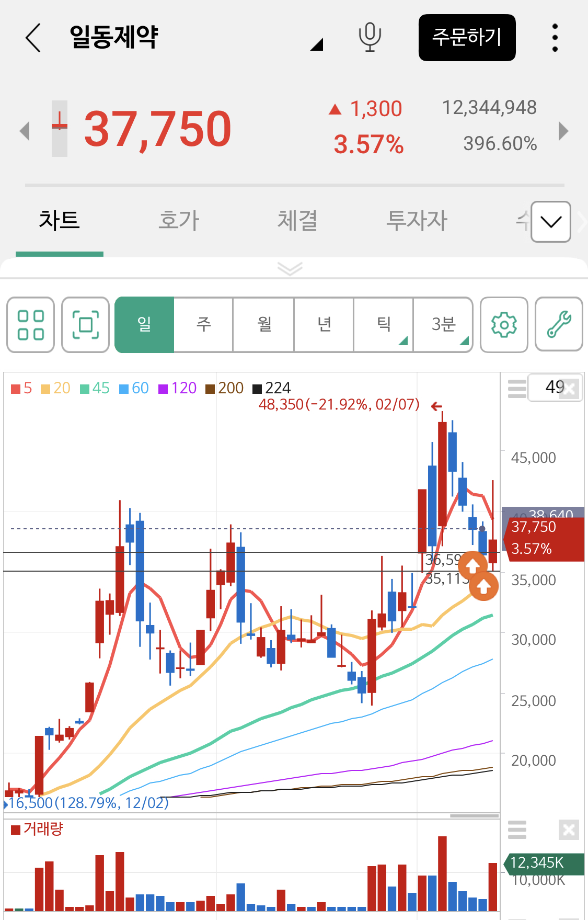Tap the 396.60% volume ratio
This screenshot has width=588, height=920.
[500, 143]
